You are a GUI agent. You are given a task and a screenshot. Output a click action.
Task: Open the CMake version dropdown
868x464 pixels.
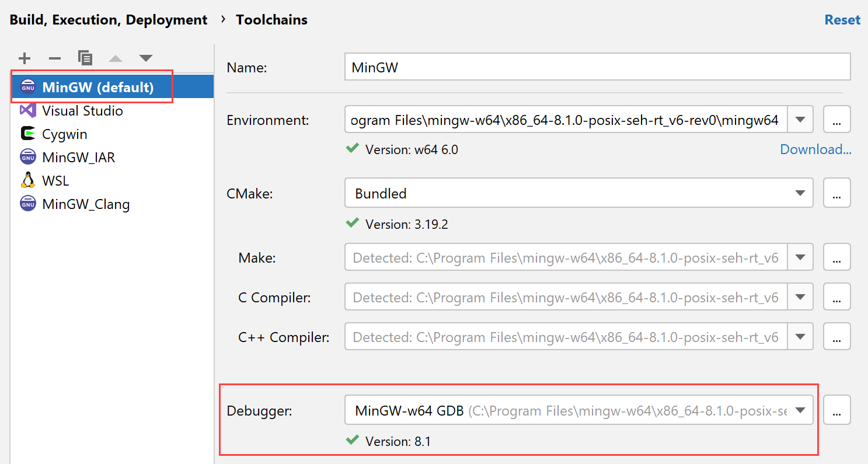click(x=800, y=193)
